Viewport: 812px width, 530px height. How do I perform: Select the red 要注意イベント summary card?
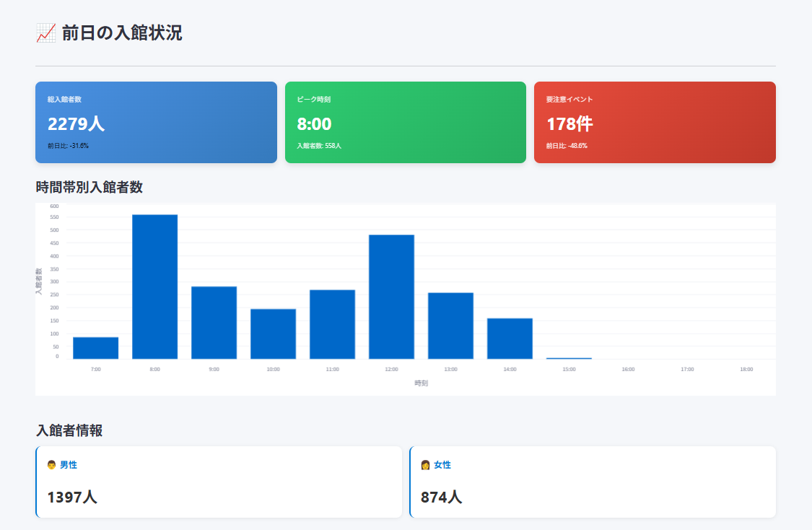click(655, 122)
